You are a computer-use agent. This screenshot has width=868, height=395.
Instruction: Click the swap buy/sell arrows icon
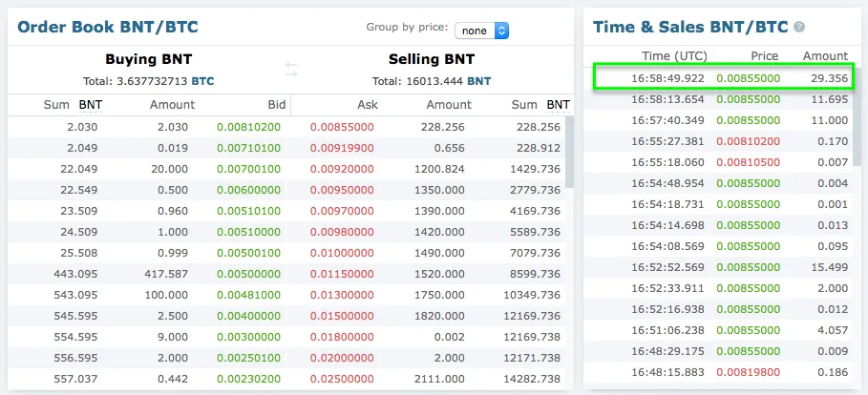pyautogui.click(x=291, y=70)
